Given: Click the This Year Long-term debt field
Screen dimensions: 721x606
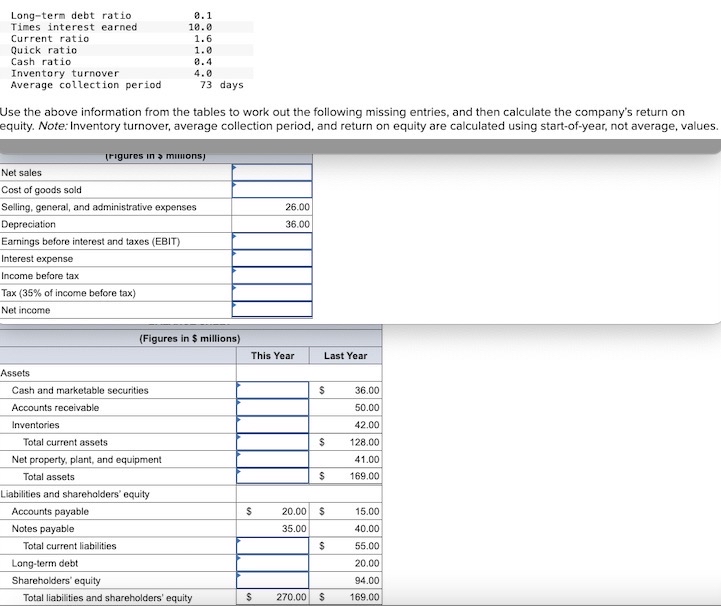Looking at the screenshot, I should 273,563.
